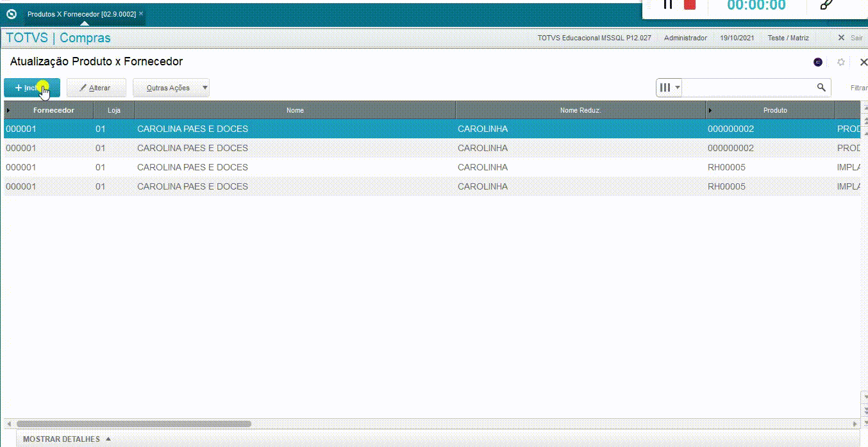Close the Atualização Produto x Fornecedor screen
The height and width of the screenshot is (447, 868).
pyautogui.click(x=863, y=62)
